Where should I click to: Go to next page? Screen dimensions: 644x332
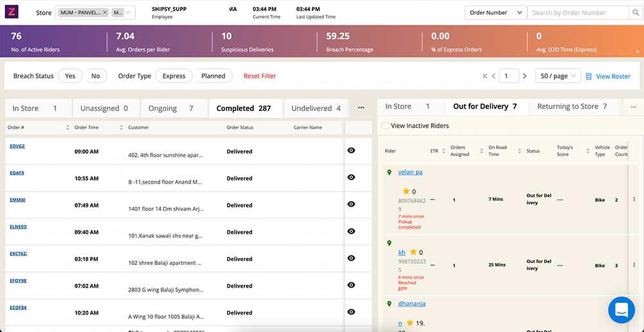pyautogui.click(x=524, y=76)
